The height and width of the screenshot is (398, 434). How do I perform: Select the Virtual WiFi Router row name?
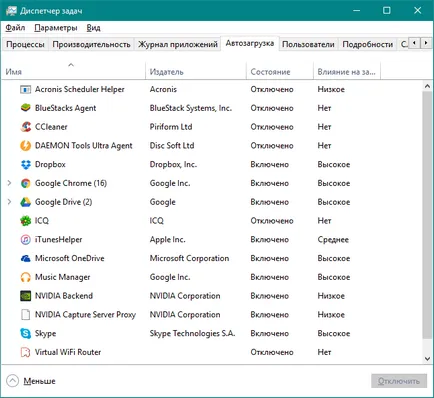click(68, 352)
